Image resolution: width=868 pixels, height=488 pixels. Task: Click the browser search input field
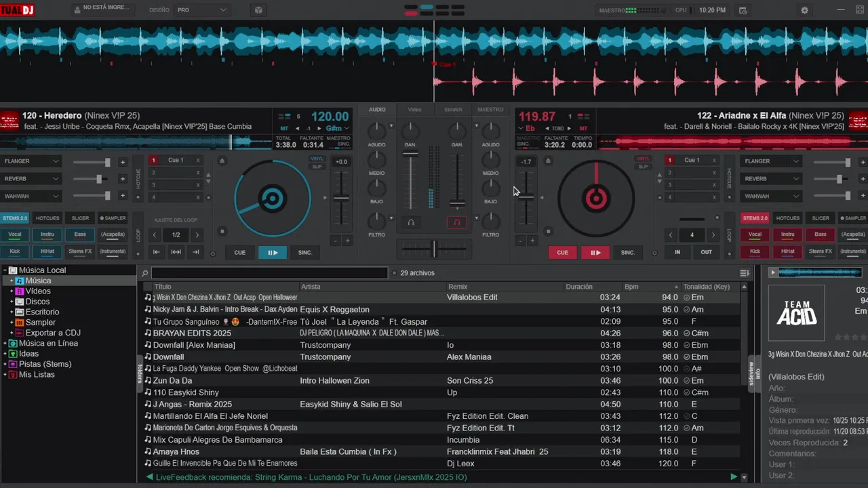pyautogui.click(x=269, y=273)
